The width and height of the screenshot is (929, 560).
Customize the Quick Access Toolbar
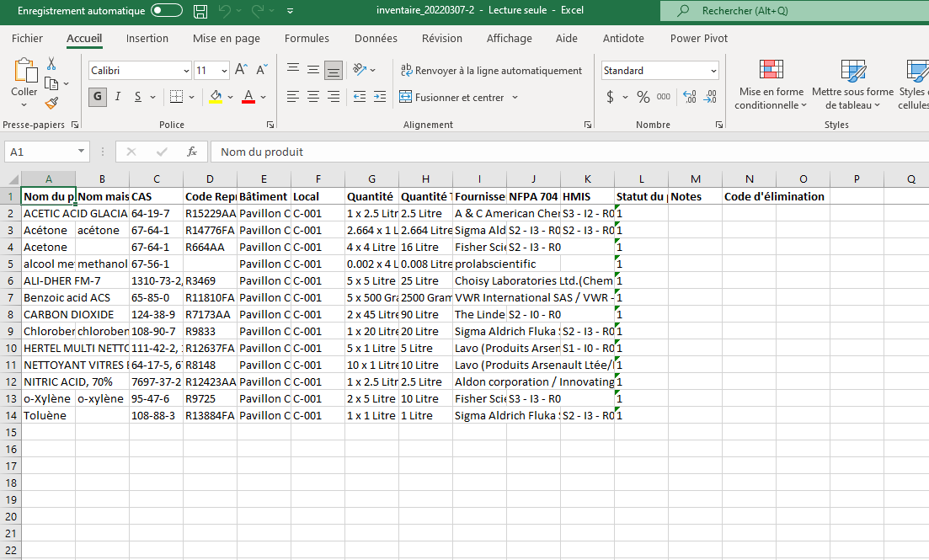(290, 11)
